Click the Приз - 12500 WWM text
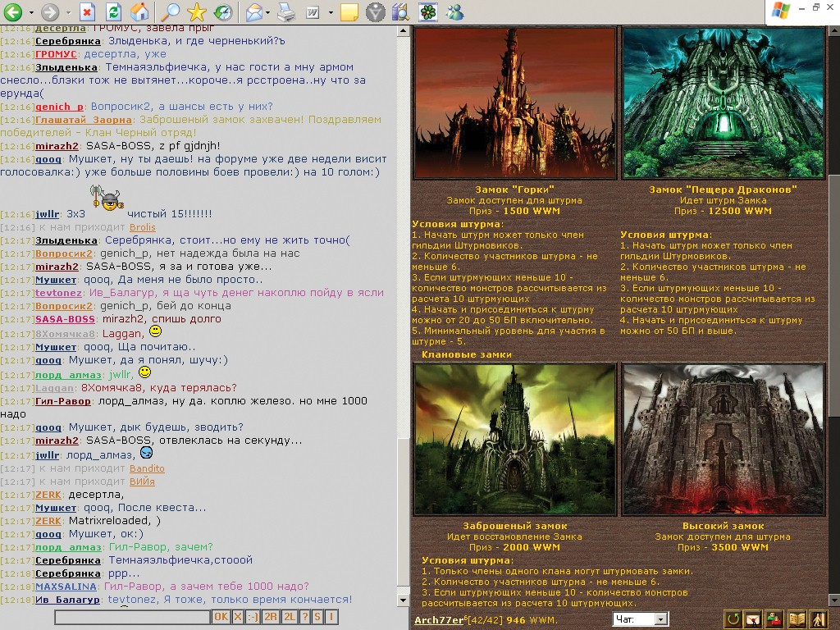The width and height of the screenshot is (840, 630). [723, 211]
